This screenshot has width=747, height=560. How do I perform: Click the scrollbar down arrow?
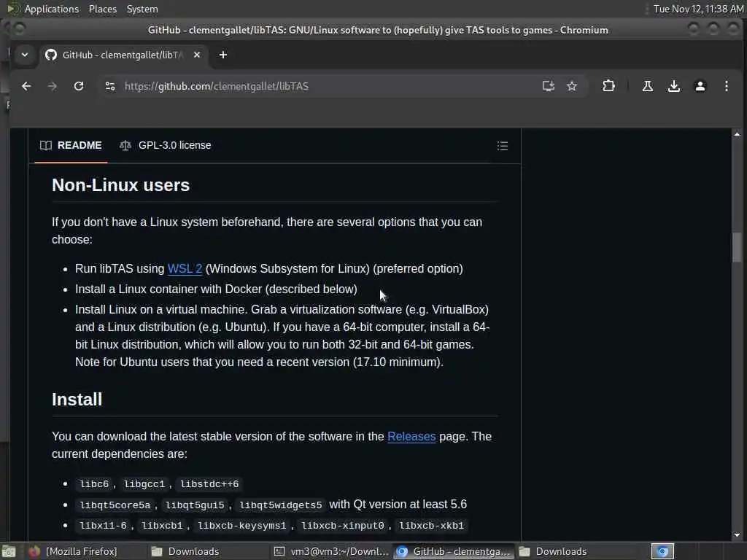[x=737, y=534]
